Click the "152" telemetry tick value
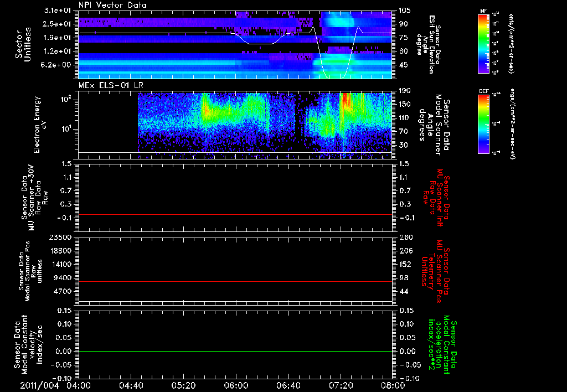 405,264
